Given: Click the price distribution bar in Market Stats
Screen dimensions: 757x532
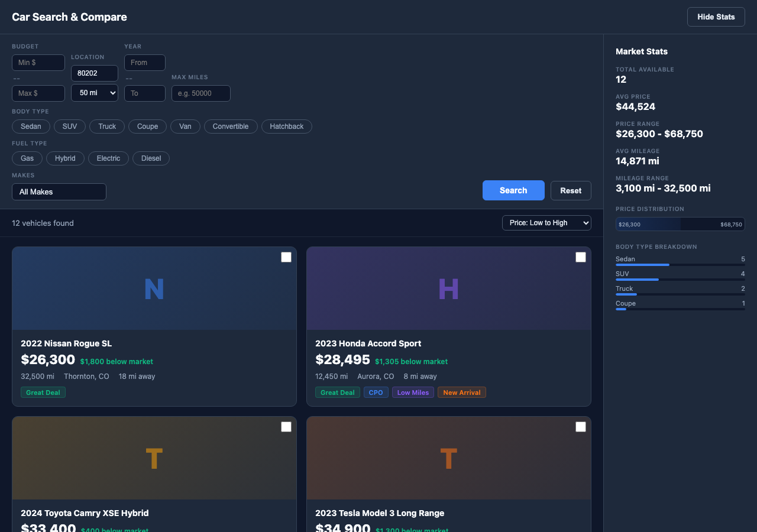Looking at the screenshot, I should tap(680, 224).
